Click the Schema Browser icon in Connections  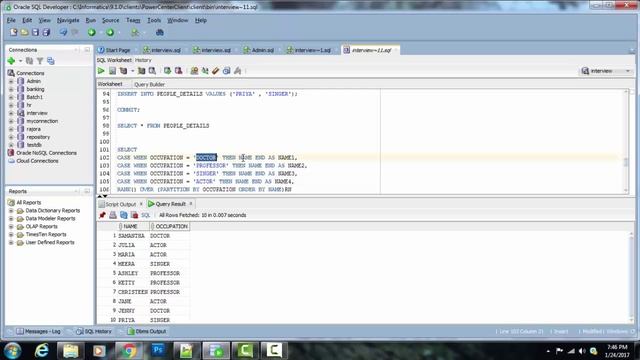pos(51,61)
